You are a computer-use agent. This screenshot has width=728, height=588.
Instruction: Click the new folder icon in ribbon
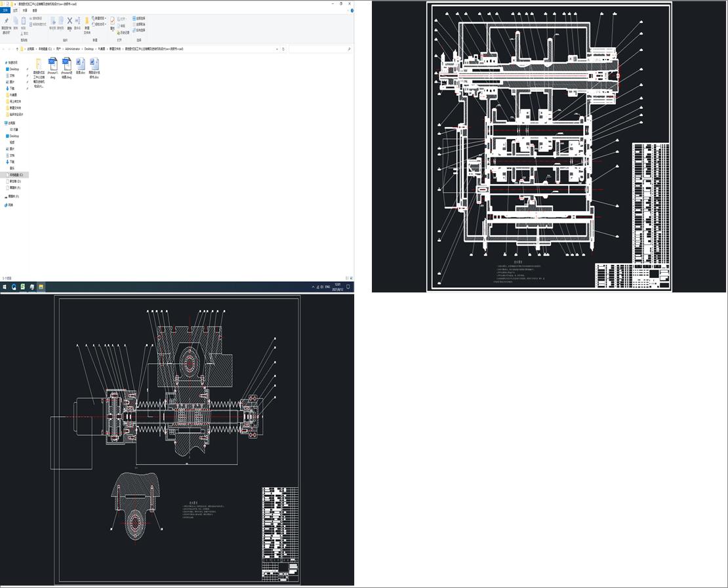[87, 22]
